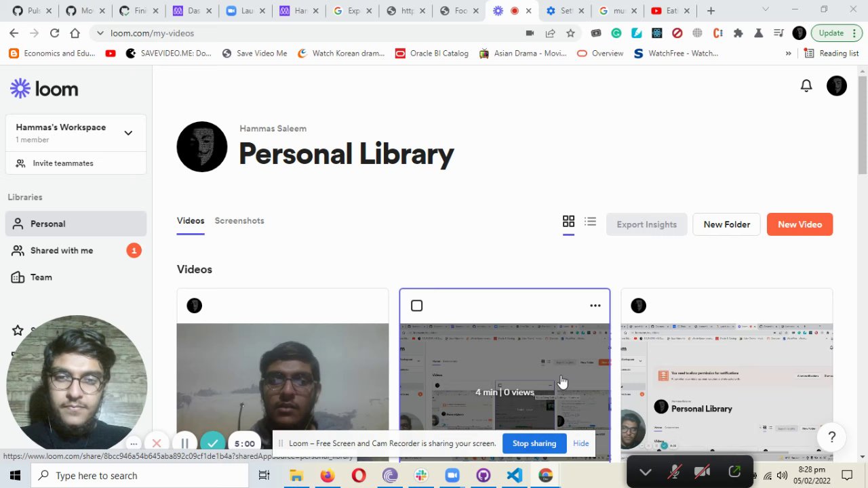
Task: Open the red blocker extension icon
Action: pyautogui.click(x=677, y=33)
